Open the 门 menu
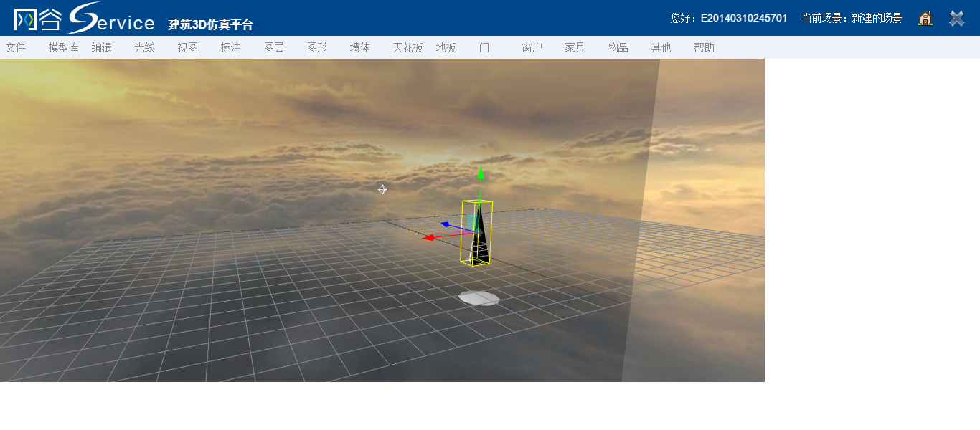The image size is (980, 430). coord(484,47)
